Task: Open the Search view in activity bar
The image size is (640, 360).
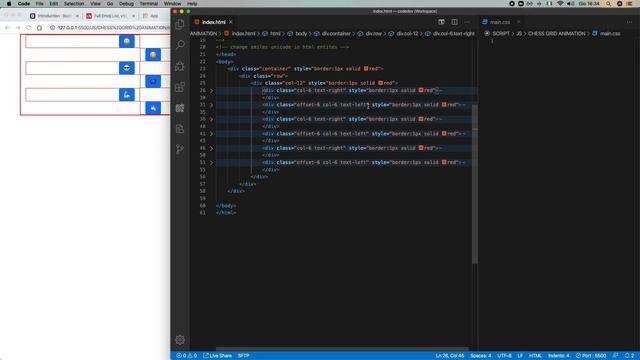Action: pos(180,45)
